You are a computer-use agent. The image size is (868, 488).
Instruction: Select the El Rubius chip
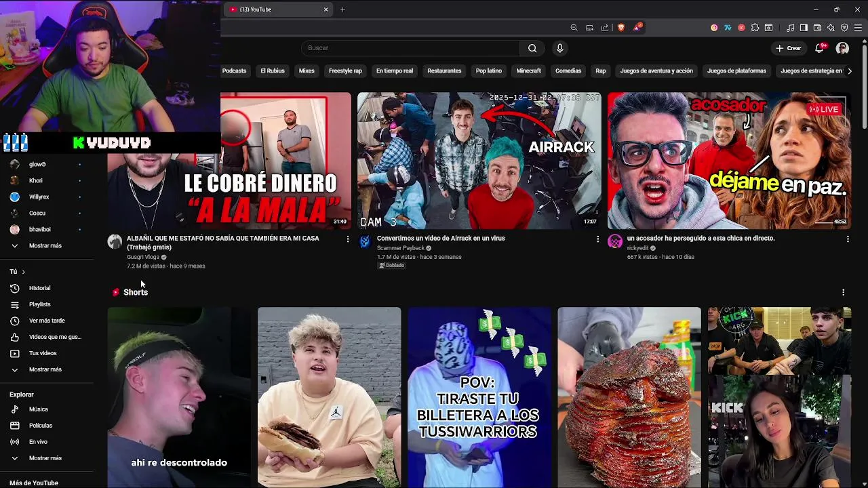[x=273, y=71]
